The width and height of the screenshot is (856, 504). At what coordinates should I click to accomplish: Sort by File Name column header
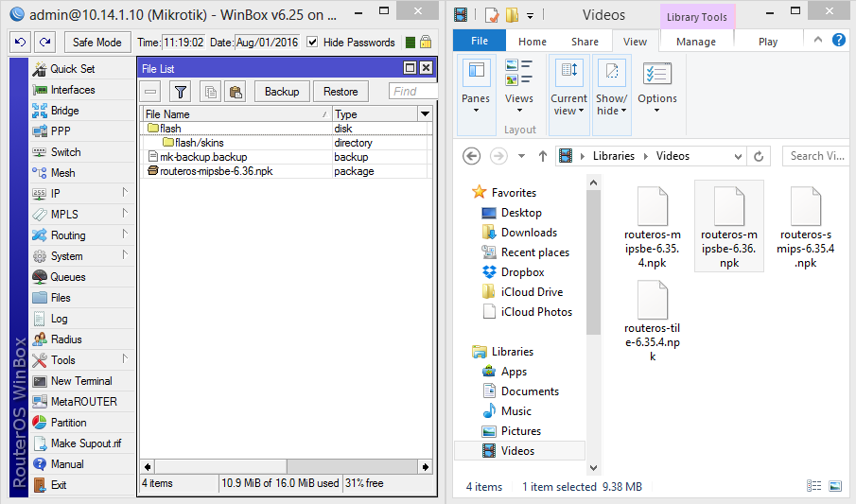236,114
